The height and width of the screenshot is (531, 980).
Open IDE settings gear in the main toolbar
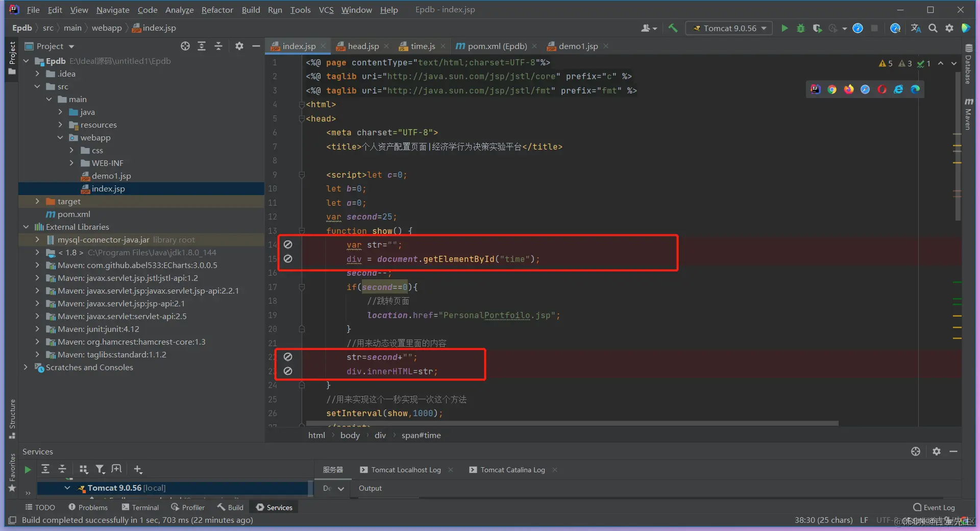pos(949,28)
